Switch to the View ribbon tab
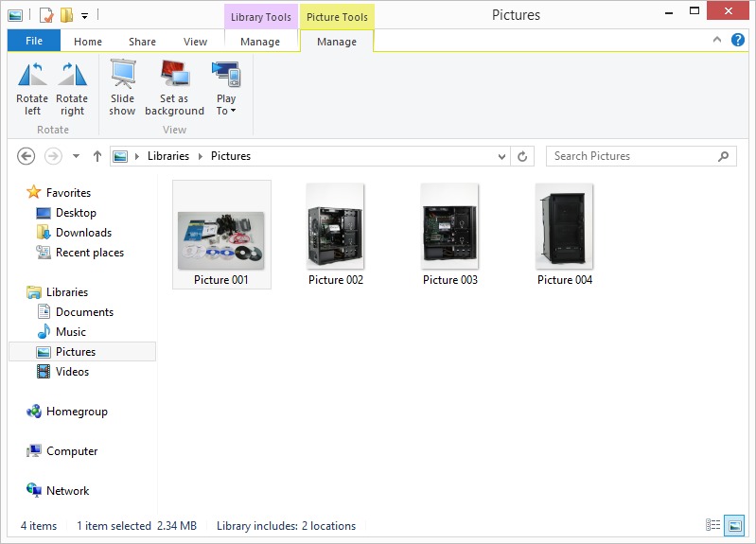756x544 pixels. [195, 42]
